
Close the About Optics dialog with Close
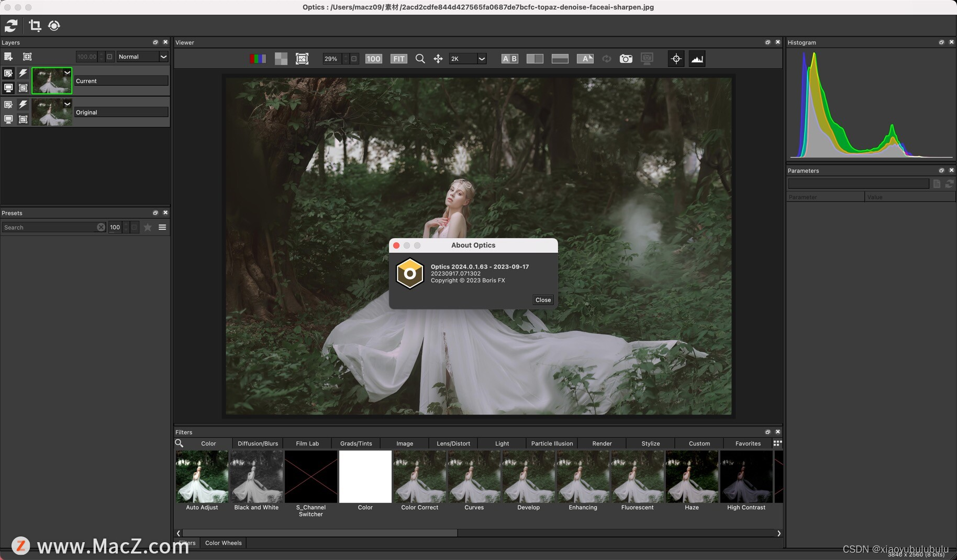click(543, 300)
